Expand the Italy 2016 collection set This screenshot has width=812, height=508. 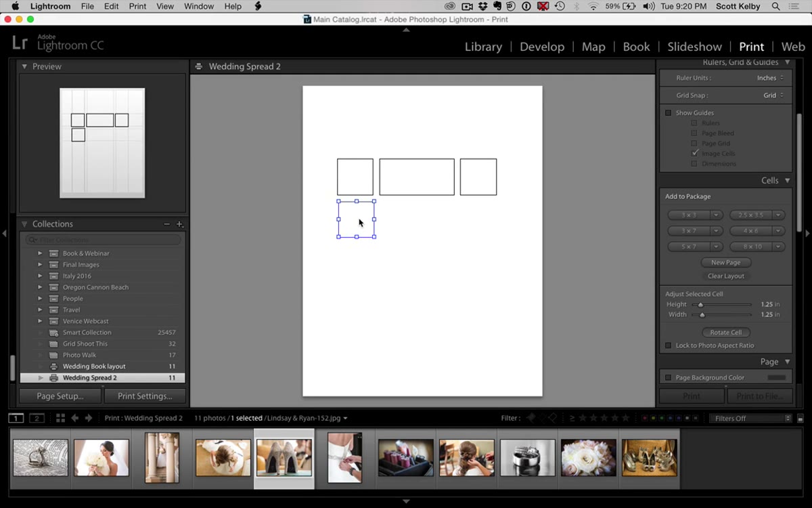pyautogui.click(x=40, y=276)
